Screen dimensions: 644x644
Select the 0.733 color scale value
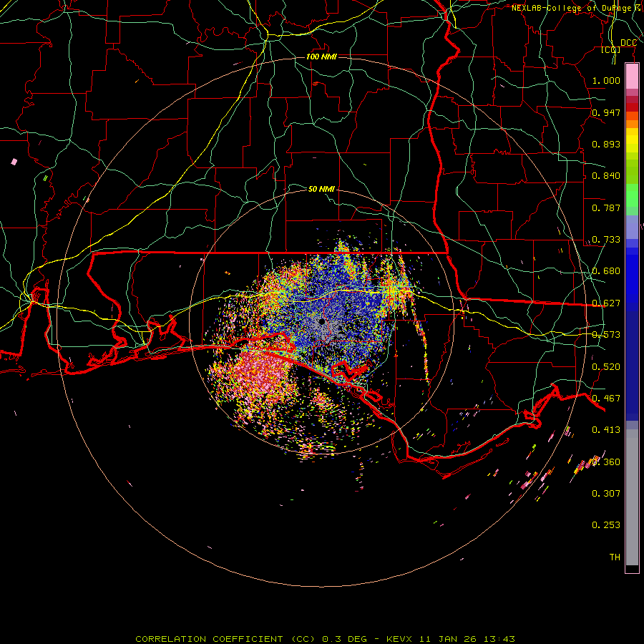coord(606,240)
